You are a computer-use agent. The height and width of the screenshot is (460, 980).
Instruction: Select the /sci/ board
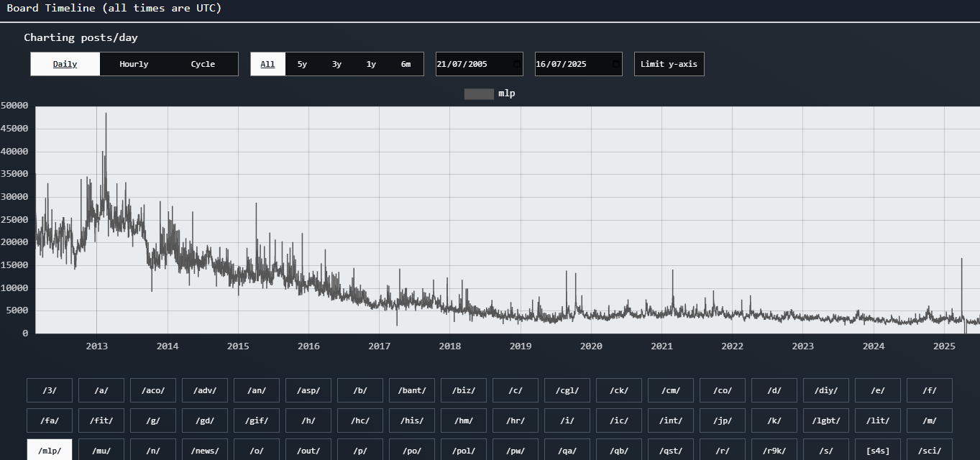(930, 450)
